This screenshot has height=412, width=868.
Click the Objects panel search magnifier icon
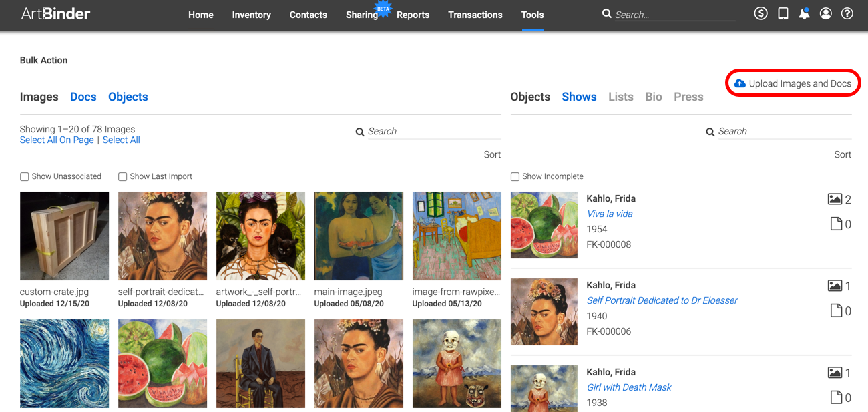[x=710, y=132]
